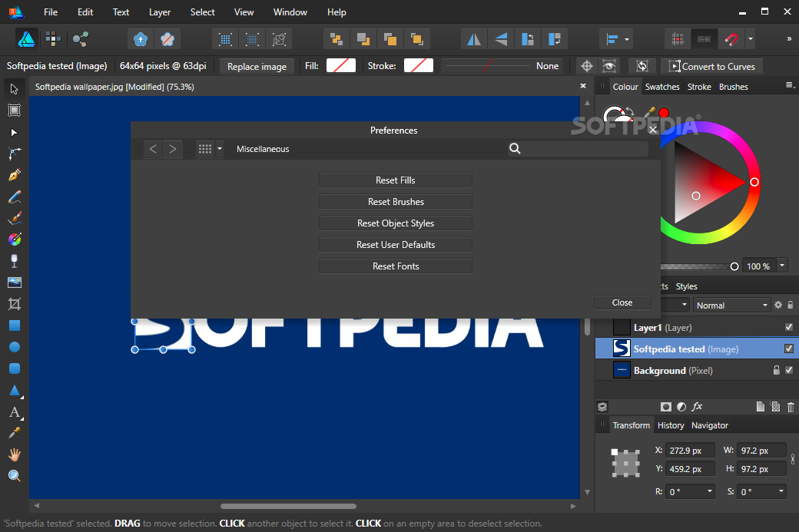Switch to History tab
This screenshot has height=532, width=799.
point(671,425)
